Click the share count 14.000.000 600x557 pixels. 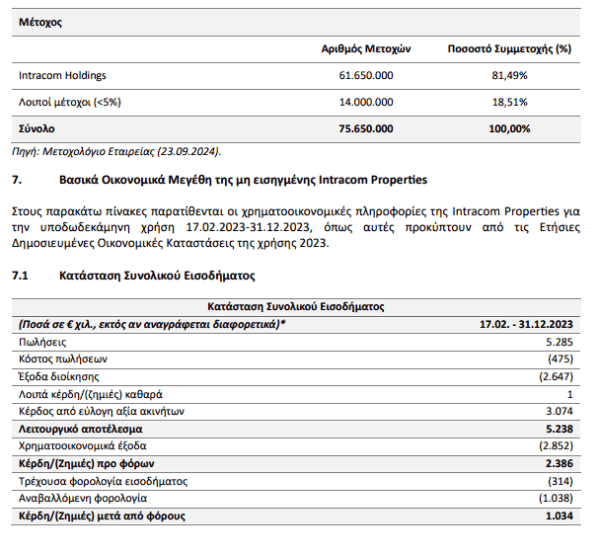[366, 102]
